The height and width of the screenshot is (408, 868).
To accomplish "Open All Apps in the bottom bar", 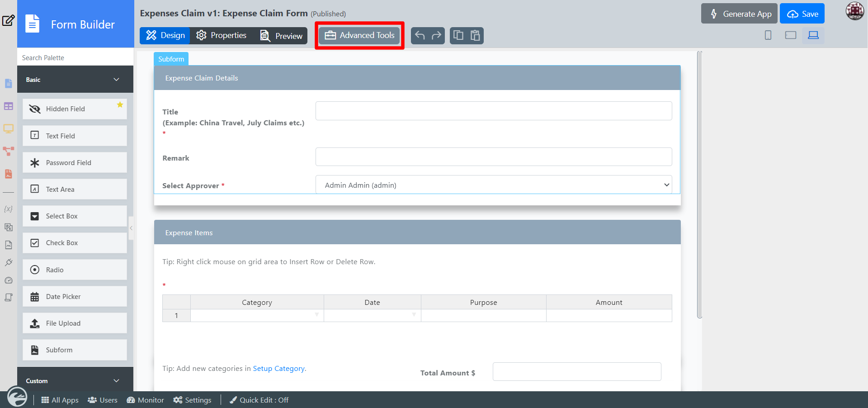I will (x=60, y=400).
